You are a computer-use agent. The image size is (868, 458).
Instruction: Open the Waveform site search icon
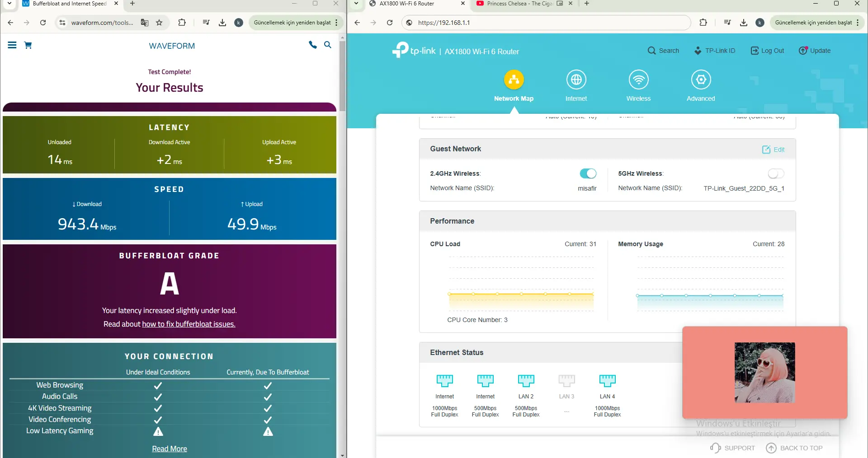click(328, 45)
